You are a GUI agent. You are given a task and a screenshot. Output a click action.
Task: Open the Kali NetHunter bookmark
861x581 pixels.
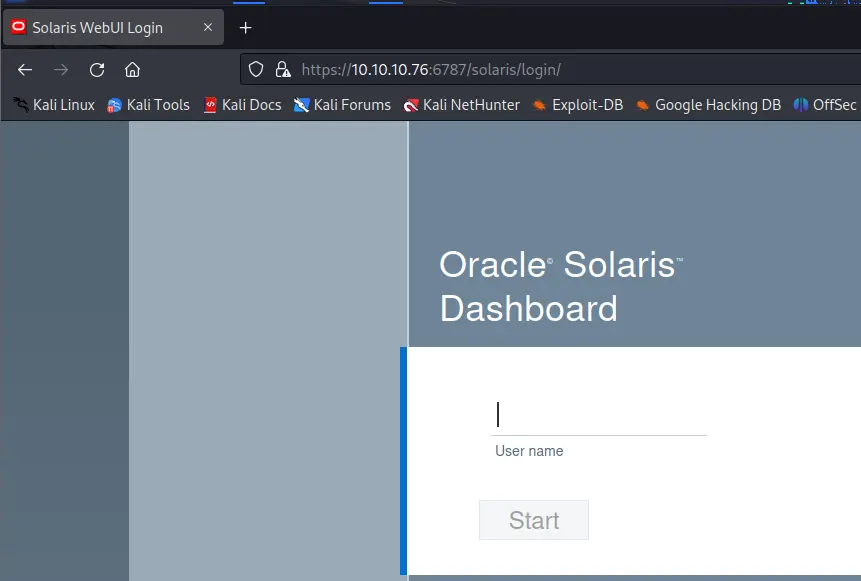tap(461, 104)
